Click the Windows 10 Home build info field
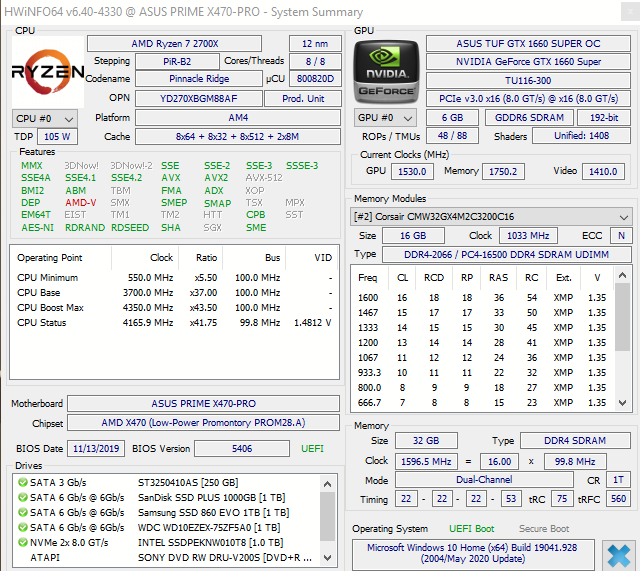The height and width of the screenshot is (571, 640). (x=473, y=553)
